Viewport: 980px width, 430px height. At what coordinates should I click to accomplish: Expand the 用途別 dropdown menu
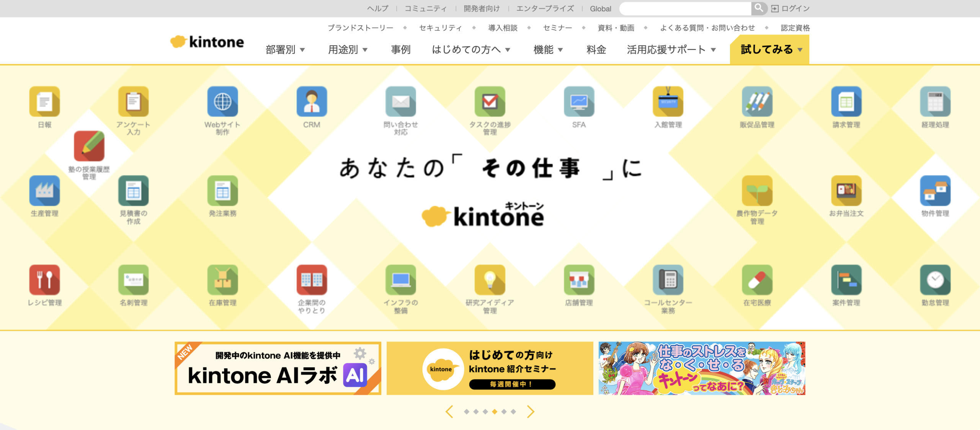tap(348, 49)
